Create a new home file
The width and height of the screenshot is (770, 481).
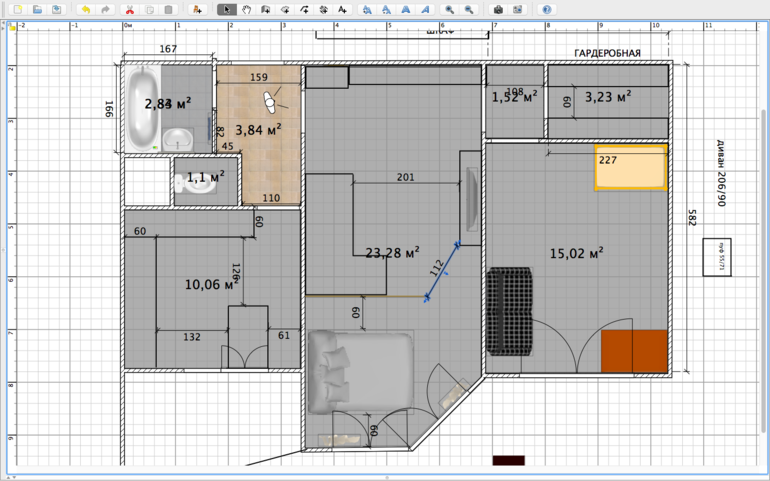(17, 9)
